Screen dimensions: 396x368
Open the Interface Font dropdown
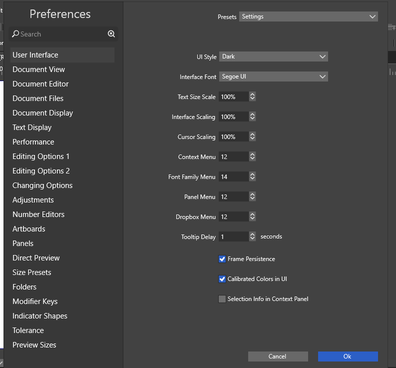273,76
